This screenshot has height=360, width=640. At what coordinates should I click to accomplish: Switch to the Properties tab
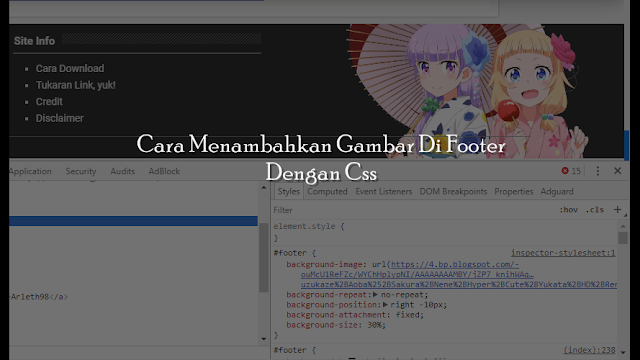point(514,191)
